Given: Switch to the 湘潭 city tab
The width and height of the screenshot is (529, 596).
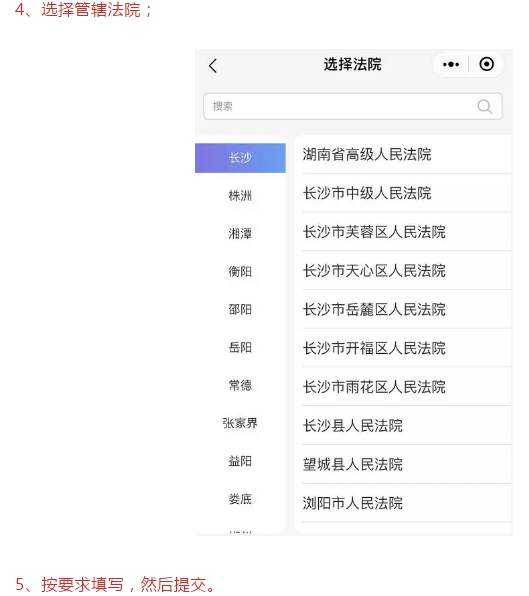Looking at the screenshot, I should 240,233.
